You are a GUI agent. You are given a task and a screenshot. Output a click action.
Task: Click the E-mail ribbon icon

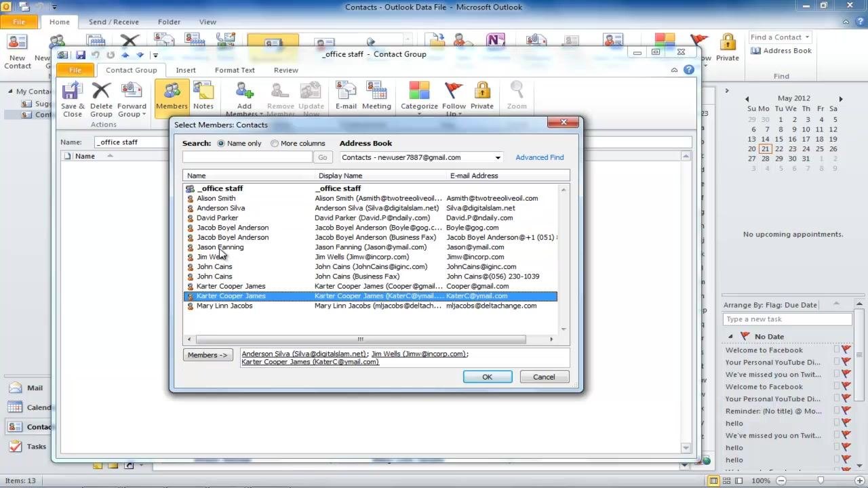click(x=346, y=96)
